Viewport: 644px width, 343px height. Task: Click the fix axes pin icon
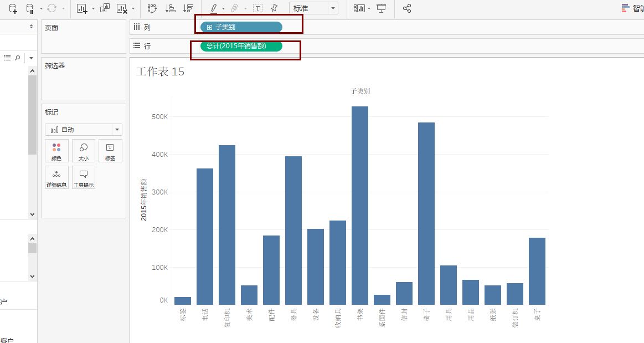coord(274,8)
